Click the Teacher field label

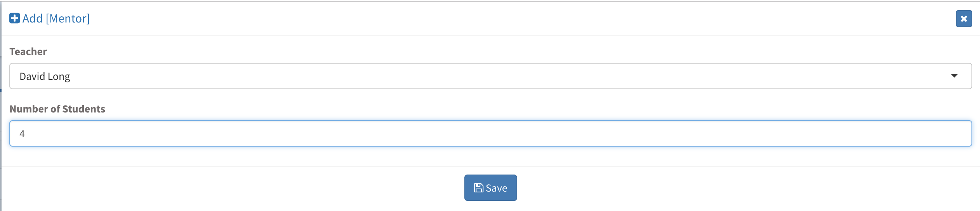pyautogui.click(x=28, y=52)
